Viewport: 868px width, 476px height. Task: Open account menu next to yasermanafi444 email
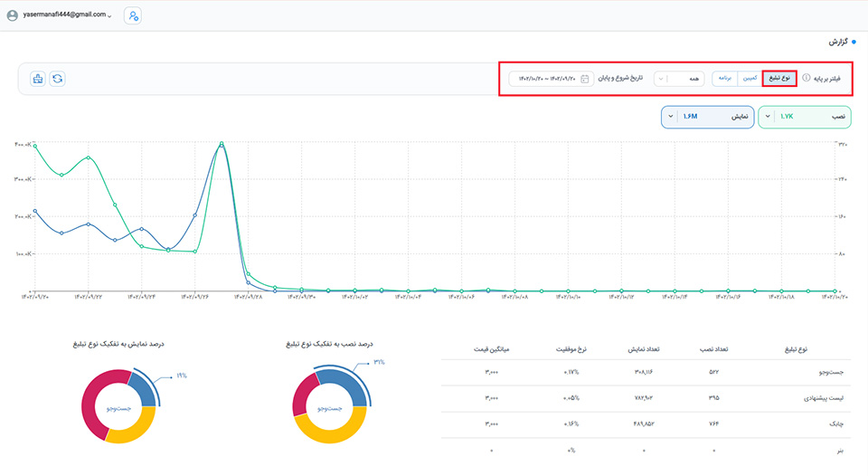tap(110, 16)
